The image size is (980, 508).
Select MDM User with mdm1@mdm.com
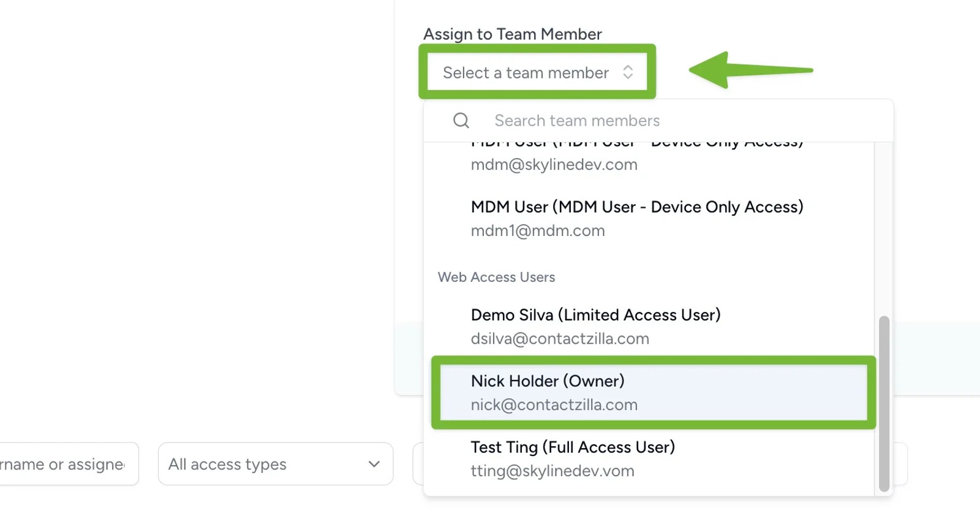pyautogui.click(x=649, y=219)
